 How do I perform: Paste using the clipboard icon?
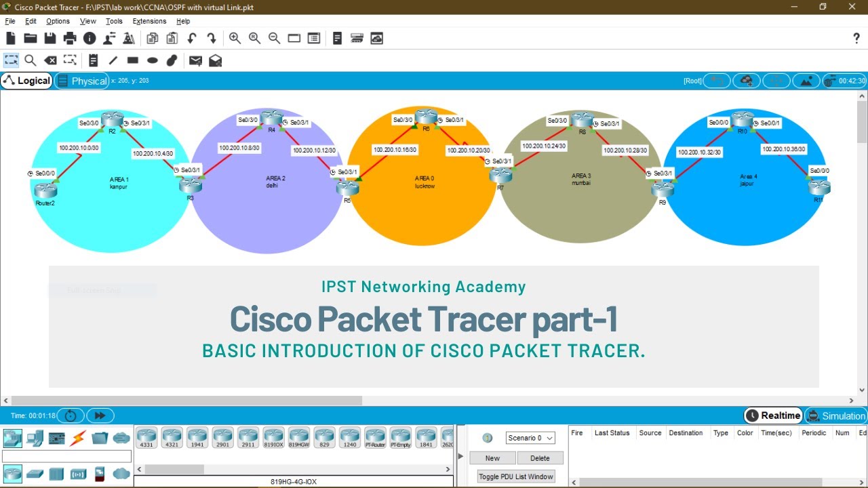[172, 39]
